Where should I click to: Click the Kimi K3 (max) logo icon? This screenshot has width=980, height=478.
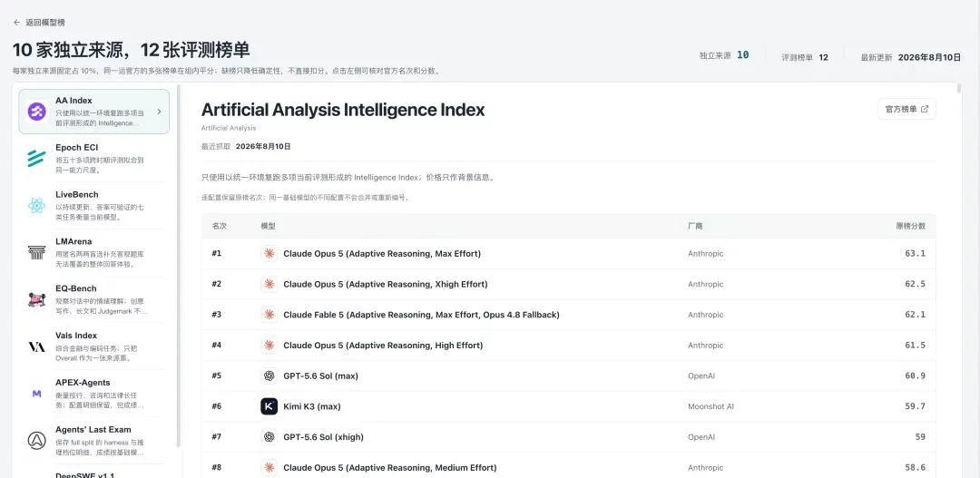(x=269, y=406)
